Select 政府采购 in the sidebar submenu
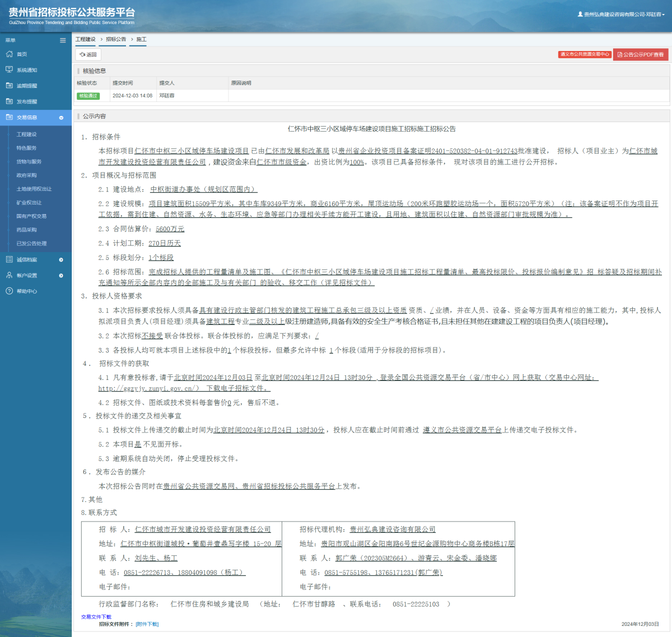The height and width of the screenshot is (637, 672). (26, 175)
